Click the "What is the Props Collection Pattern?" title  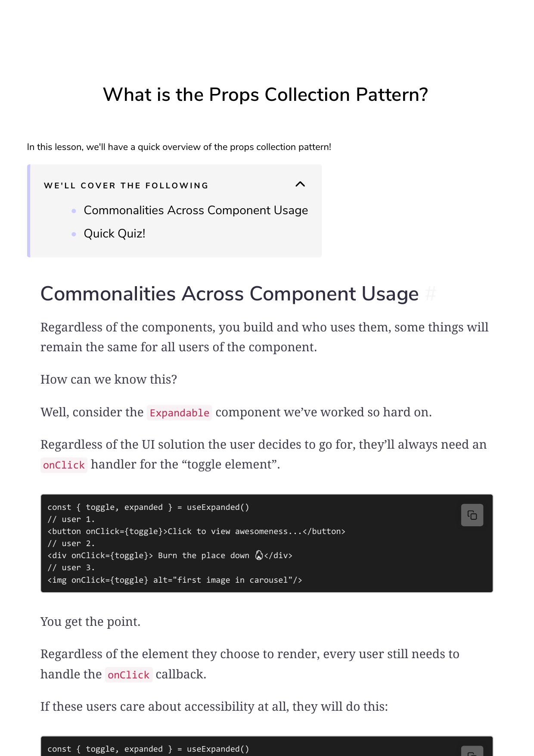point(265,95)
